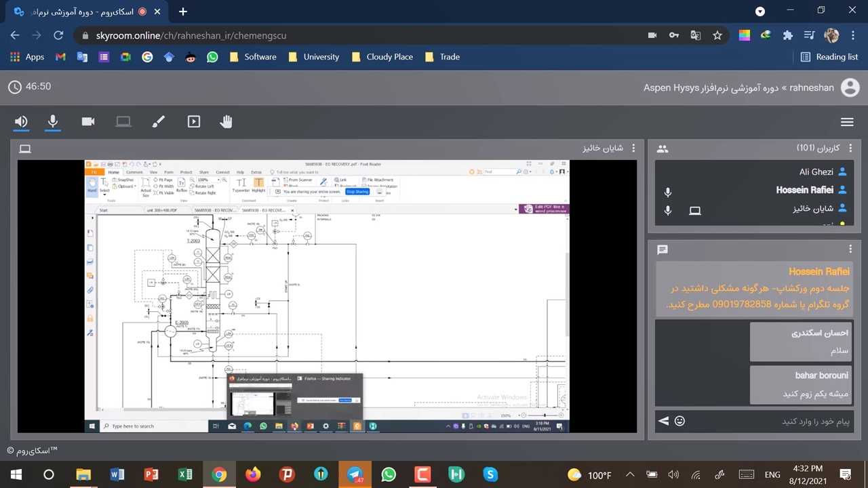The width and height of the screenshot is (868, 488).
Task: Toggle the webcam camera
Action: (88, 121)
